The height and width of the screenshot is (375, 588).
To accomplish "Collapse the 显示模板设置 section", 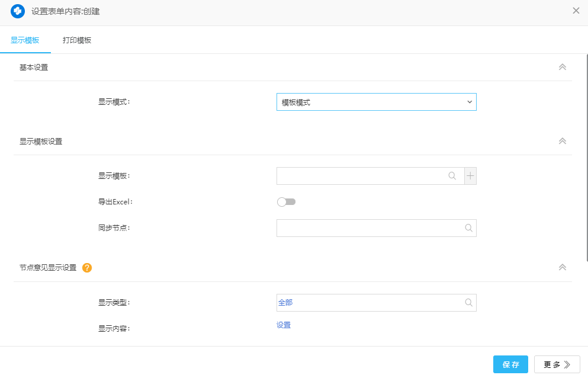I will 563,142.
